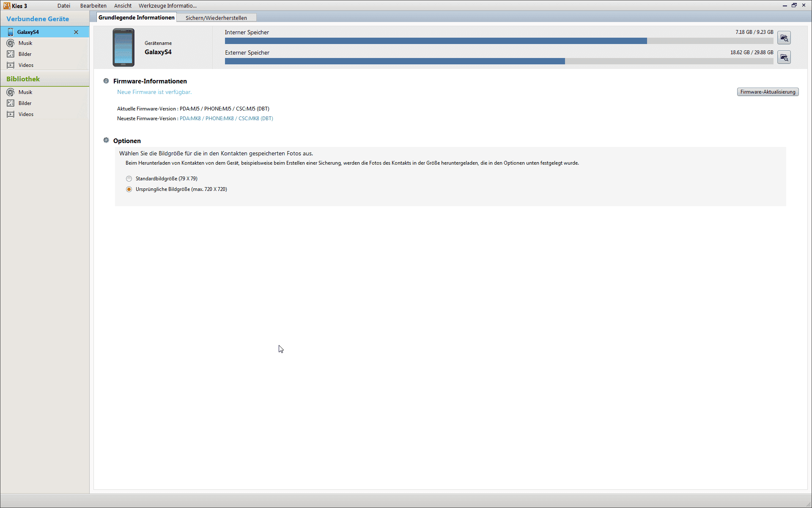Click Optionen gear icon

click(x=106, y=140)
